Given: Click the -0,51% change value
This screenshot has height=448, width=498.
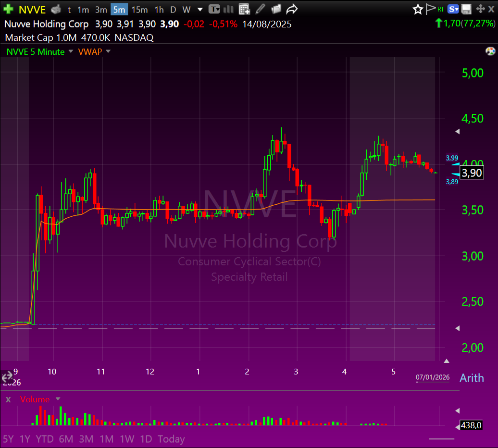Looking at the screenshot, I should pos(223,24).
